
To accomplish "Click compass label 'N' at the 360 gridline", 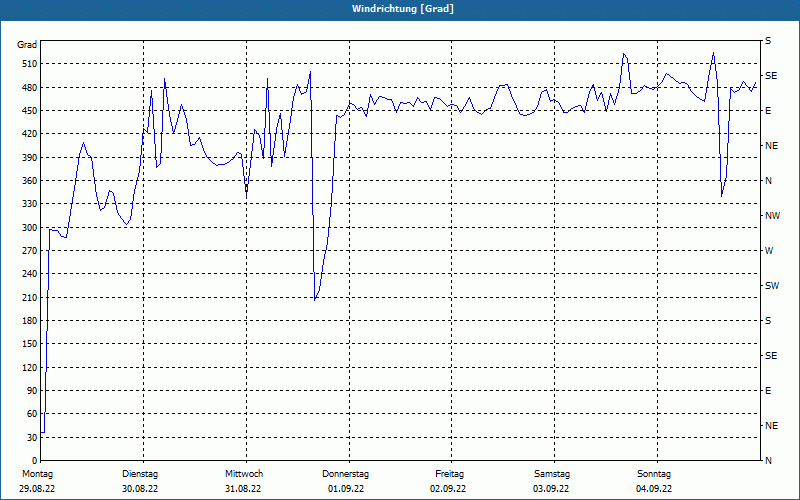I will tap(768, 181).
